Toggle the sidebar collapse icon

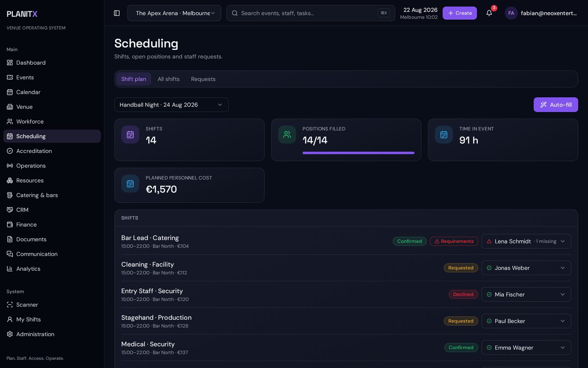(117, 13)
